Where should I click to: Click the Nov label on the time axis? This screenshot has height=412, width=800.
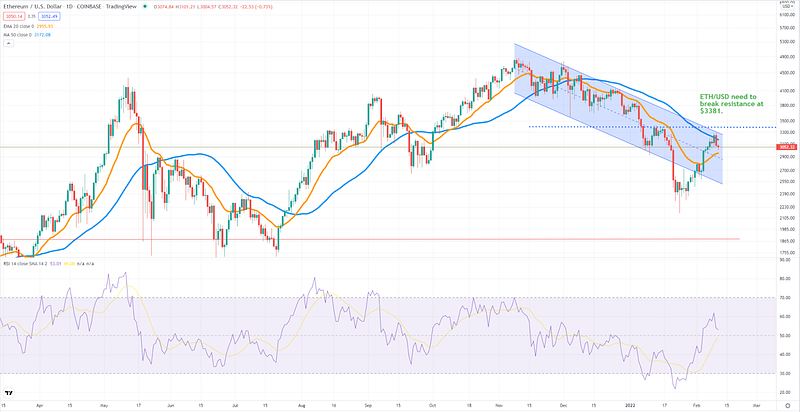(x=498, y=407)
